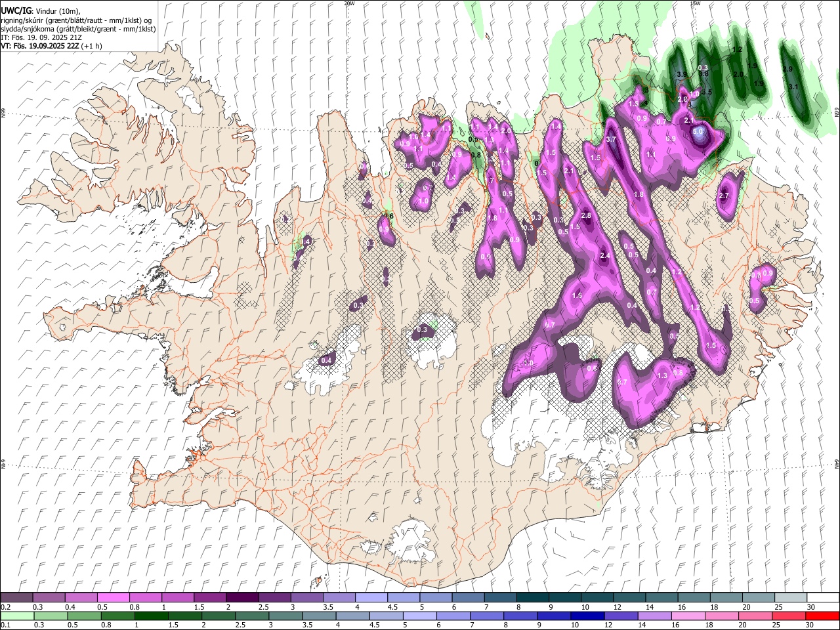
Task: Pick the lavender 14 swatch in lower legend
Action: 654,616
